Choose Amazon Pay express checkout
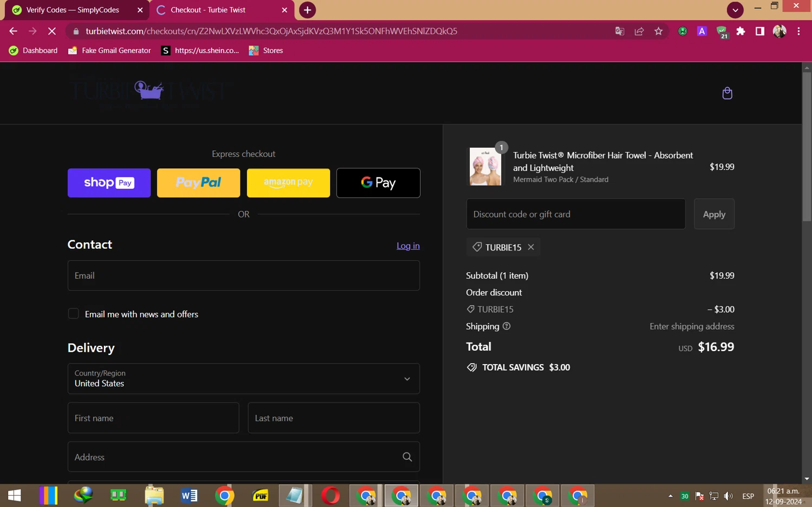 (289, 183)
